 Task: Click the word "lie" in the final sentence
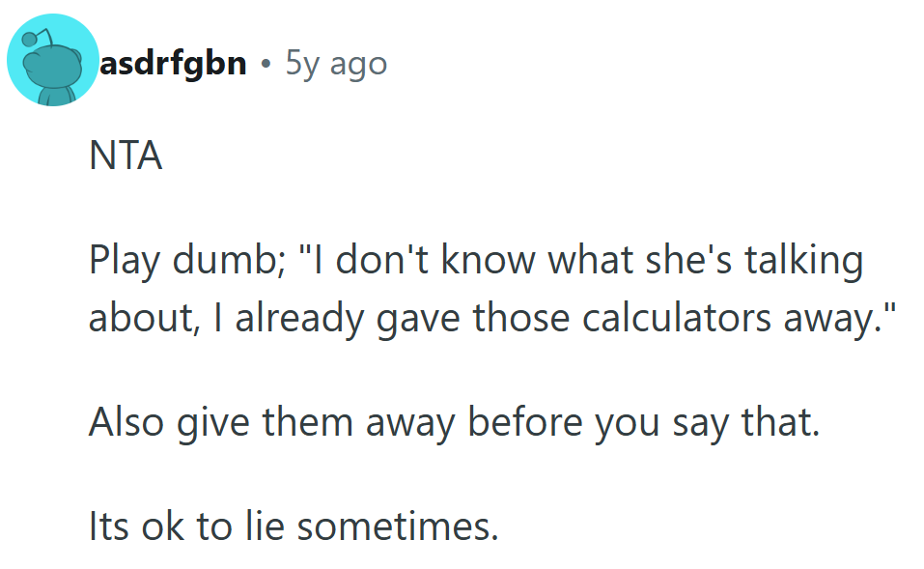(266, 527)
